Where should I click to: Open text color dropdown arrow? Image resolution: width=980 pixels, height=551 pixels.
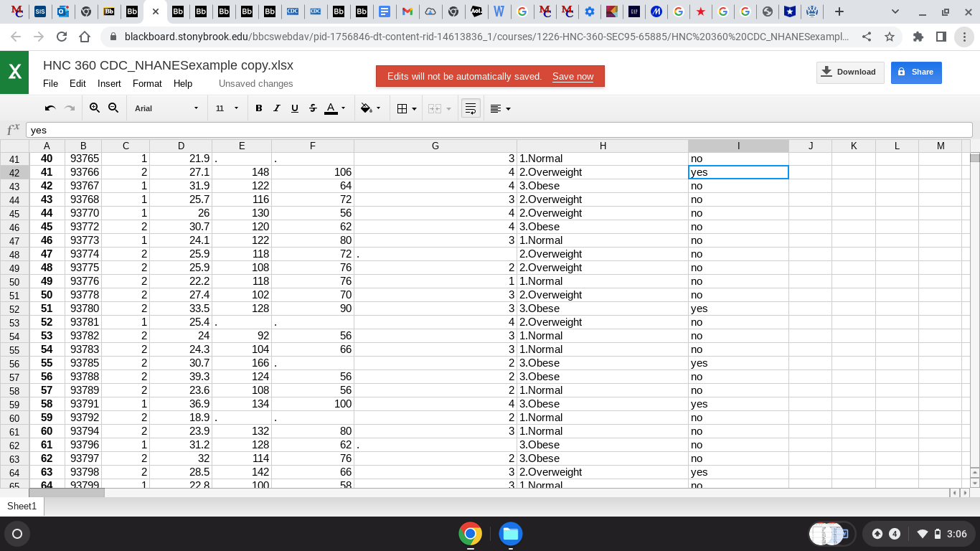343,108
